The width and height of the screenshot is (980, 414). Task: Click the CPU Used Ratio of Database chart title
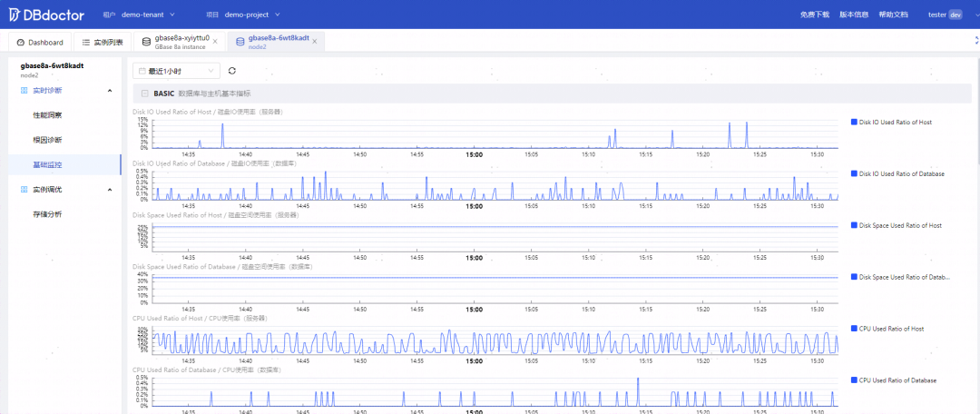click(207, 370)
